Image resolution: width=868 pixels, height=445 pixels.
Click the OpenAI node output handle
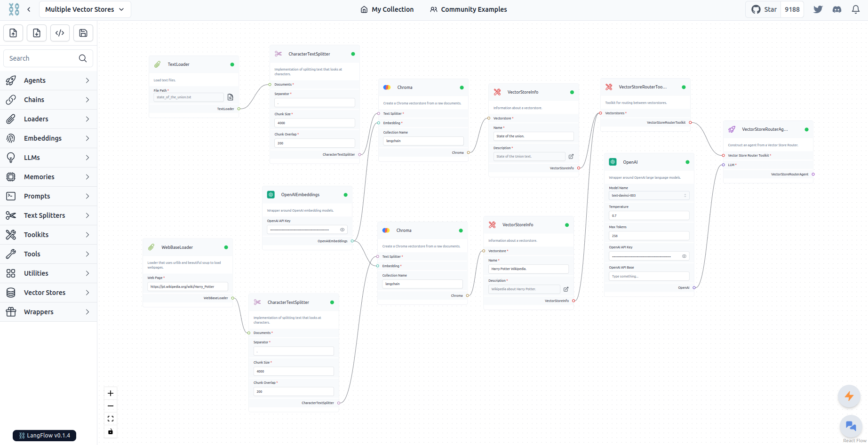point(694,288)
